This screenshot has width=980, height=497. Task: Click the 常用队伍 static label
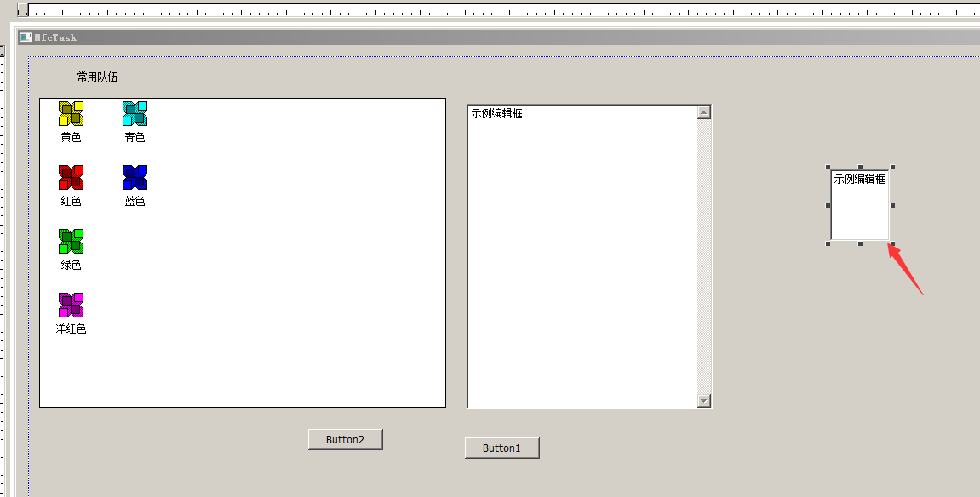[98, 77]
